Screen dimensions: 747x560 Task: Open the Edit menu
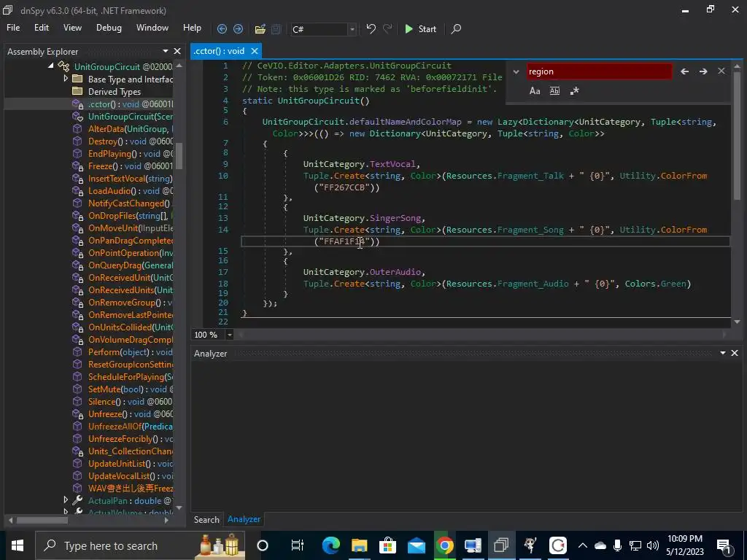(x=42, y=28)
